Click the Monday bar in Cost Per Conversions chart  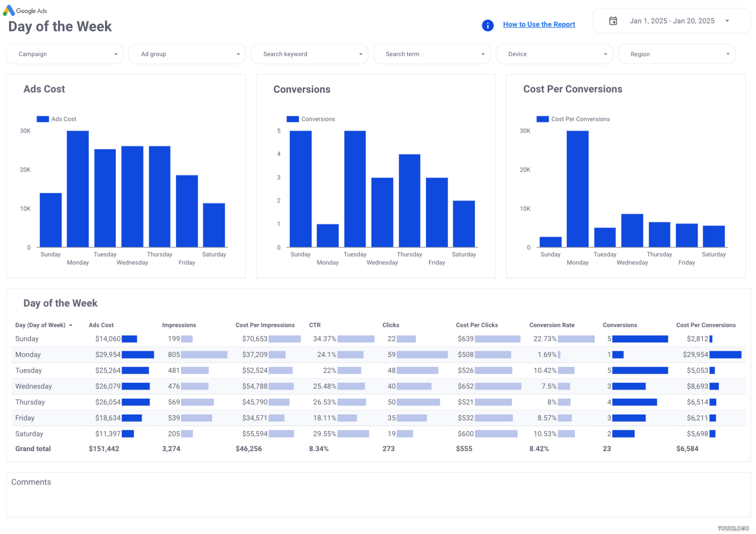point(577,189)
